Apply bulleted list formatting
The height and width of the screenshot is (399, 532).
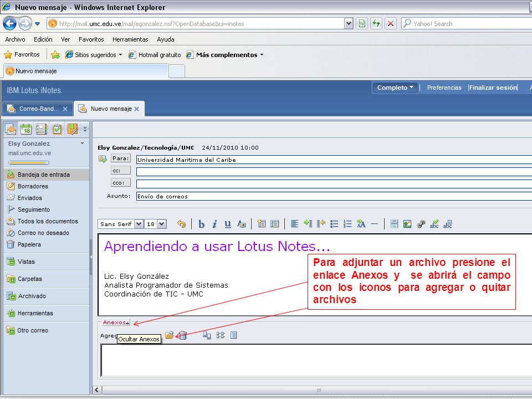(x=334, y=224)
